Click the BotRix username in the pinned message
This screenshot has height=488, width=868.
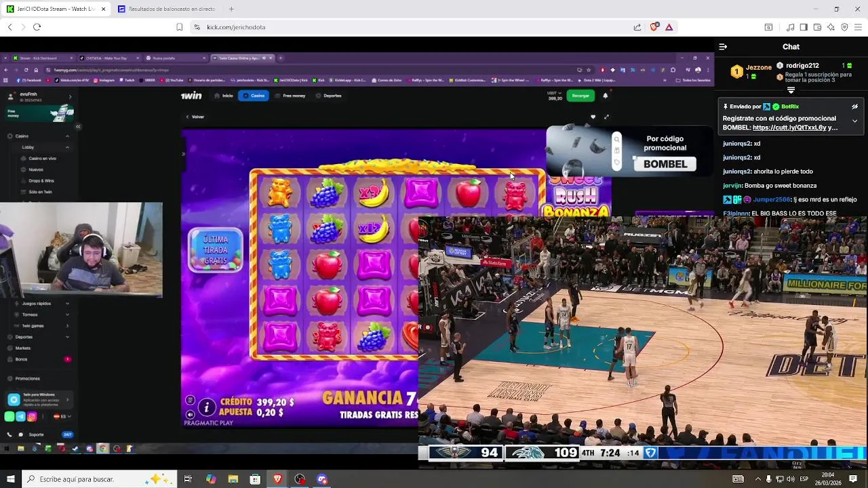[790, 106]
